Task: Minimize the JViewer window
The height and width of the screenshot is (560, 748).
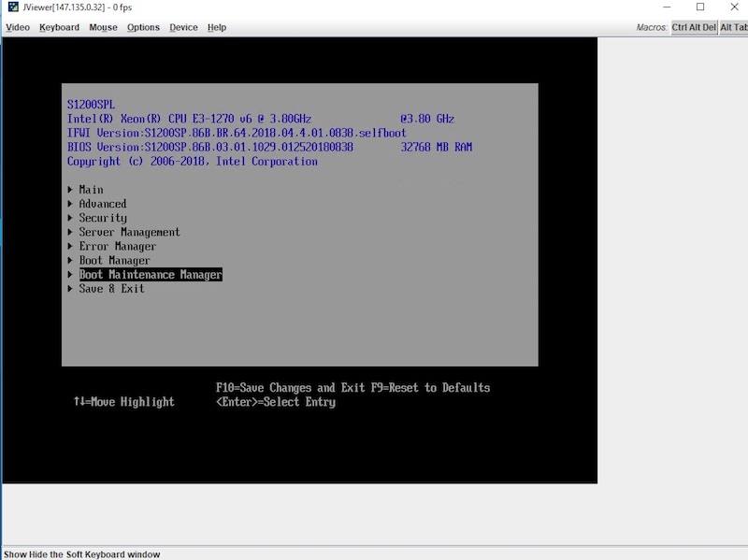Action: click(667, 7)
